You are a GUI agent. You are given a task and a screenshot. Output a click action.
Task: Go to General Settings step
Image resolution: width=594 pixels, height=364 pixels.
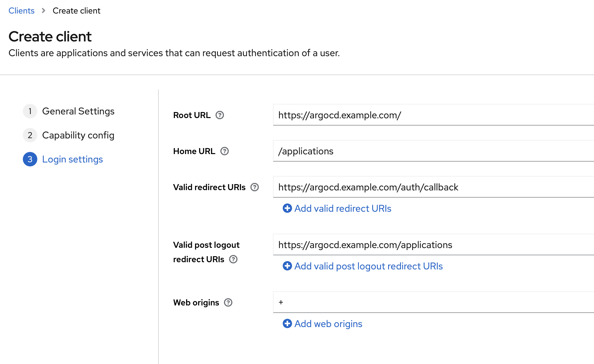[x=78, y=111]
